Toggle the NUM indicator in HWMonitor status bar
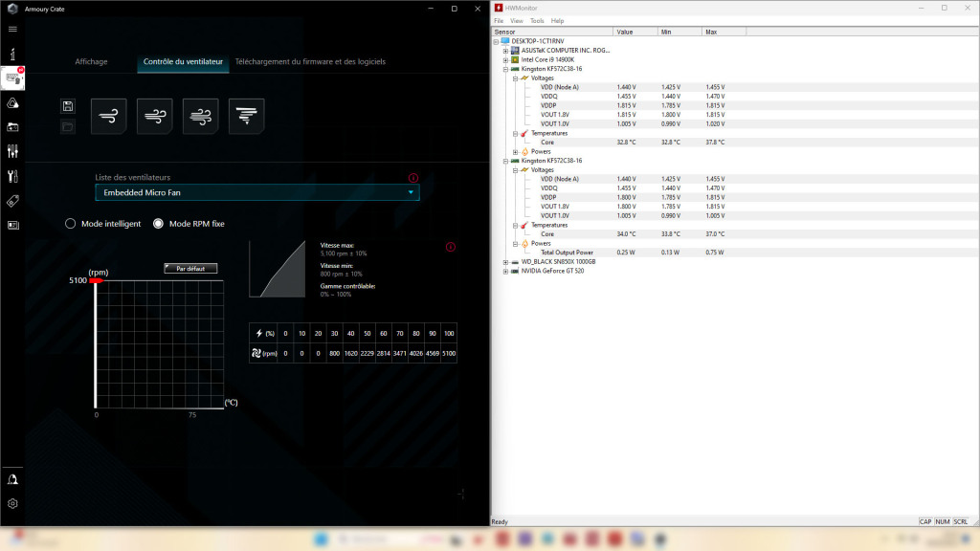This screenshot has width=980, height=551. point(943,521)
